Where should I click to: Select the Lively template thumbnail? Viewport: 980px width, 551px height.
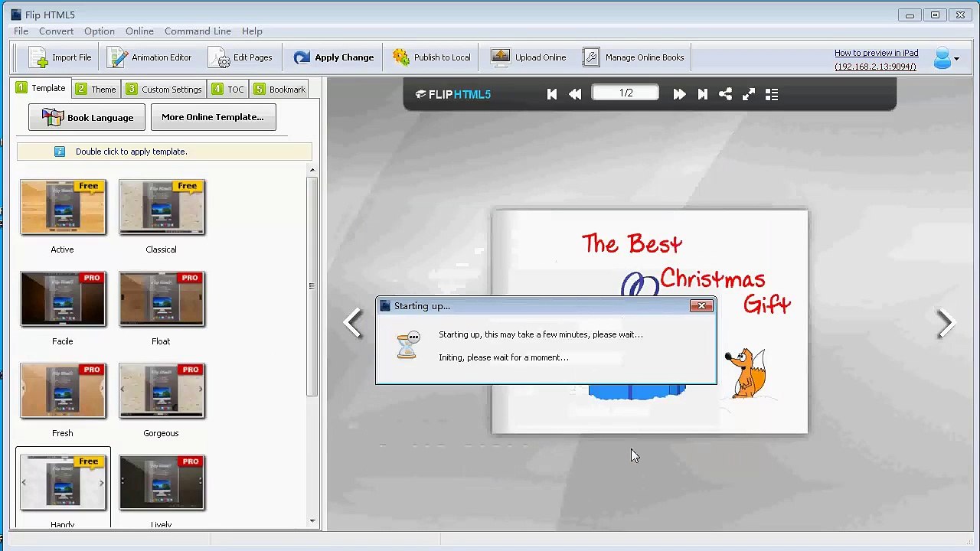click(x=162, y=483)
